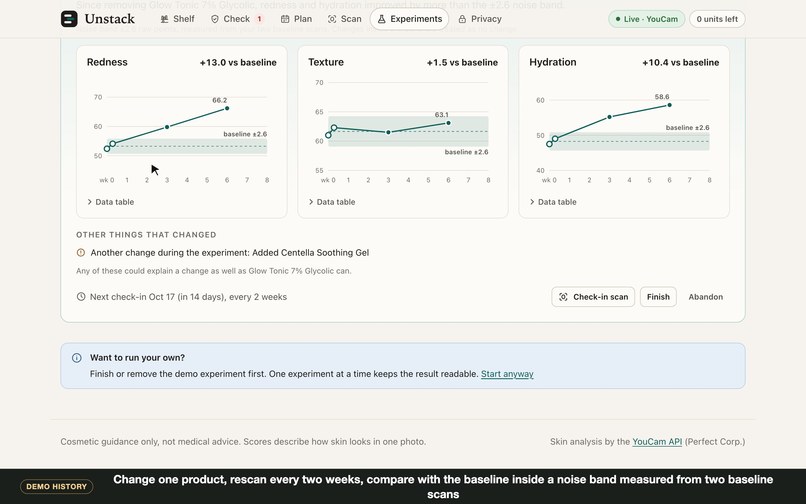Click the clock icon beside Next check-in
Viewport: 806px width, 504px height.
81,297
